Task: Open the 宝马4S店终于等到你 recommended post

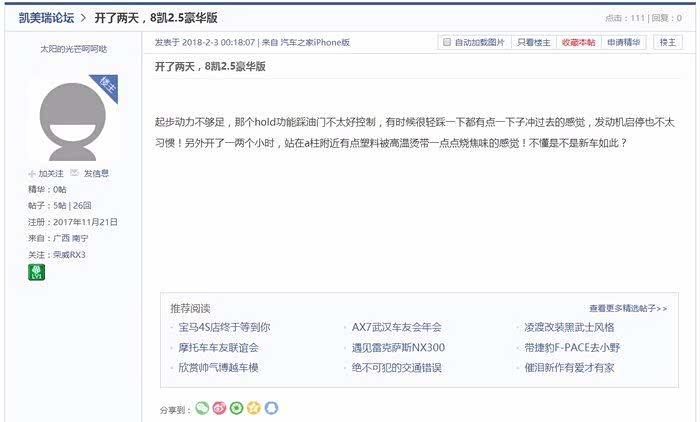Action: [x=224, y=327]
